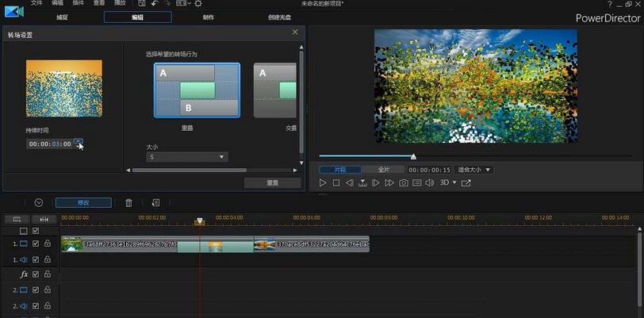644x318 pixels.
Task: Toggle the lock on audio track 1
Action: [48, 259]
